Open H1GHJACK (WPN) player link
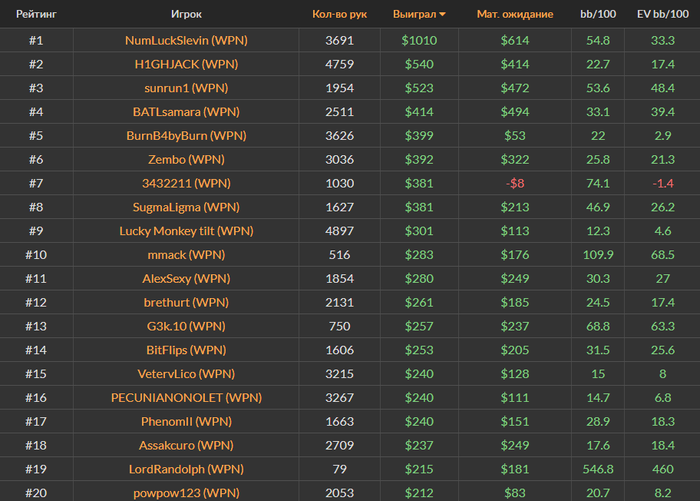This screenshot has width=700, height=501. tap(186, 64)
